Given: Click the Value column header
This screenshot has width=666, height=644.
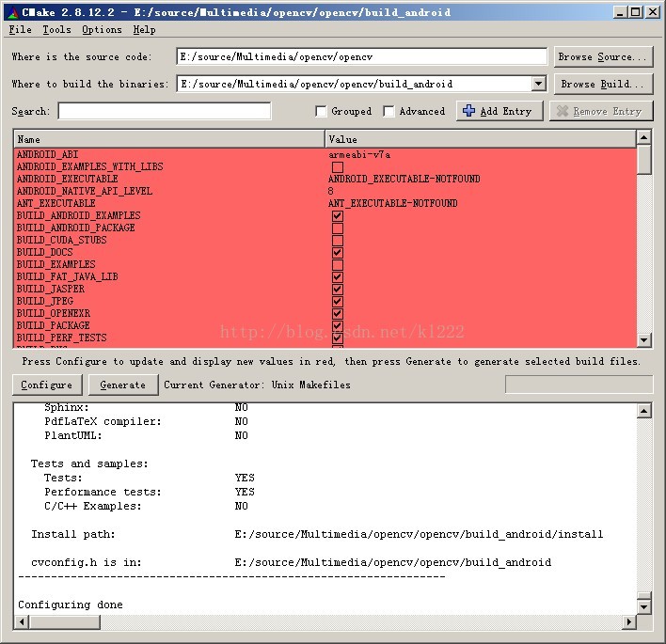Looking at the screenshot, I should click(x=481, y=140).
